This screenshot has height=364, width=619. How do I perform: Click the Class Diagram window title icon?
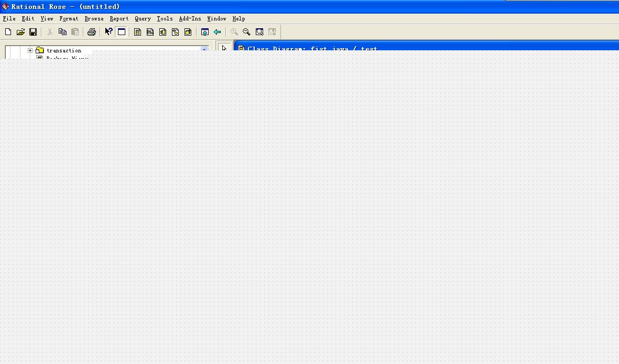coord(241,48)
